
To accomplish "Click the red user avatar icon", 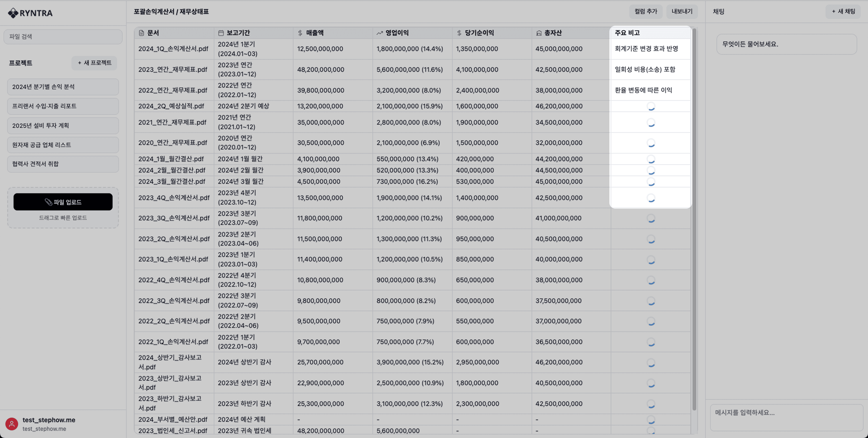I will (x=12, y=424).
